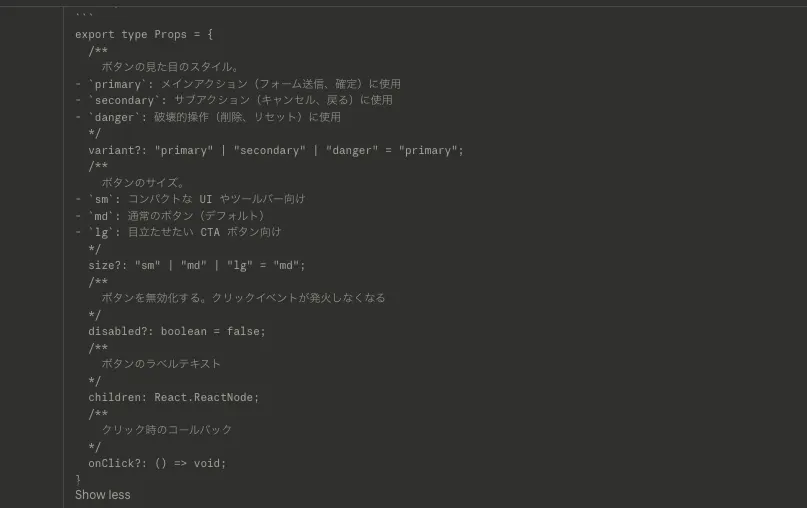Click the ボタンの見た目のスタイル comment line
Screen dimensions: 807x508
(x=170, y=67)
